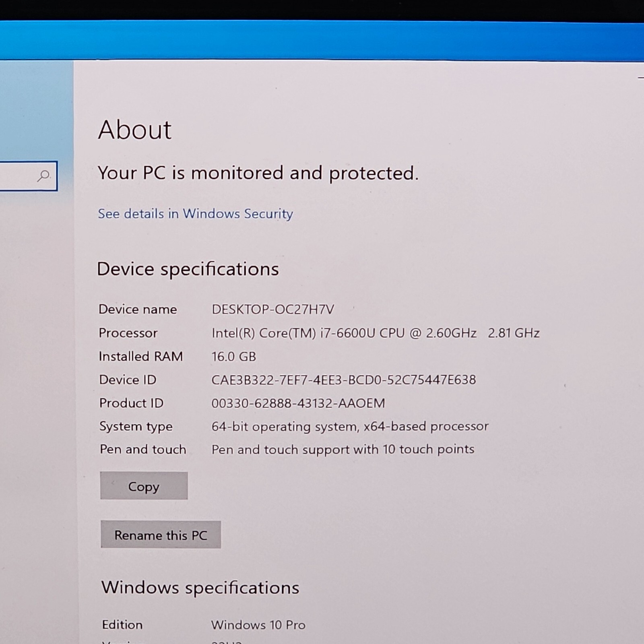Select installed RAM value 16.0 GB
The height and width of the screenshot is (644, 644).
tap(234, 357)
